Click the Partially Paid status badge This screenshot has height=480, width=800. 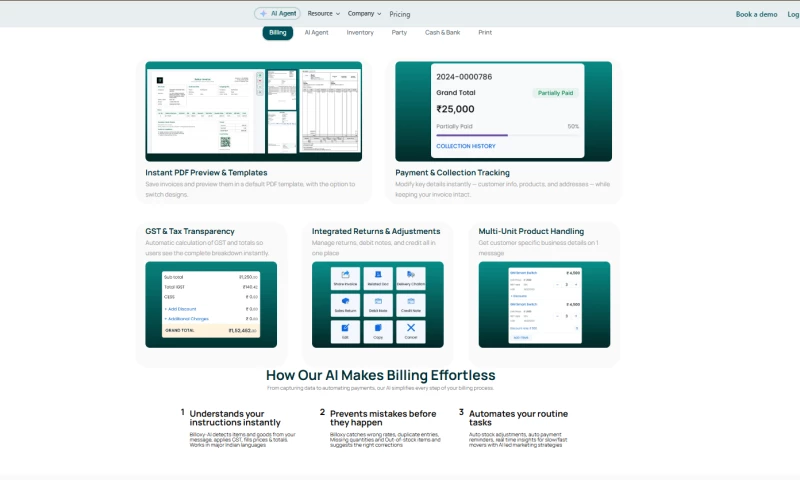coord(555,93)
